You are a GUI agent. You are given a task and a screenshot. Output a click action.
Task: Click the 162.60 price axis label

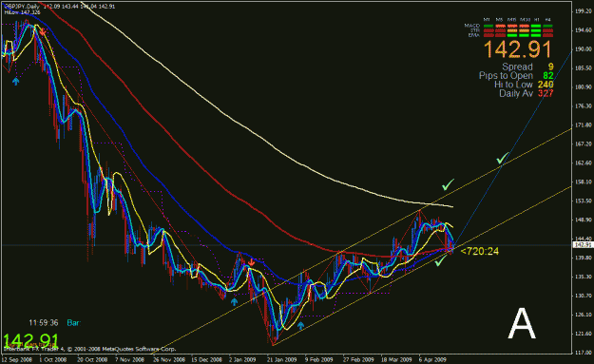[584, 163]
